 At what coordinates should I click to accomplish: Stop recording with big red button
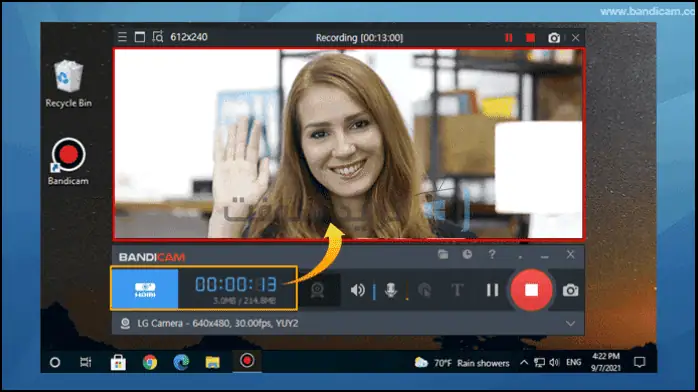pyautogui.click(x=531, y=290)
